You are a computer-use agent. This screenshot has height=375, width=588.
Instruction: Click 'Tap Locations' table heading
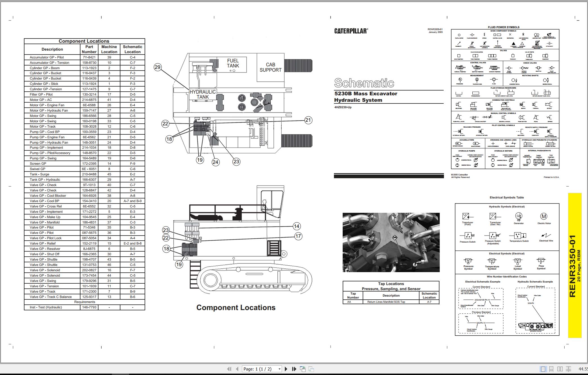point(391,284)
